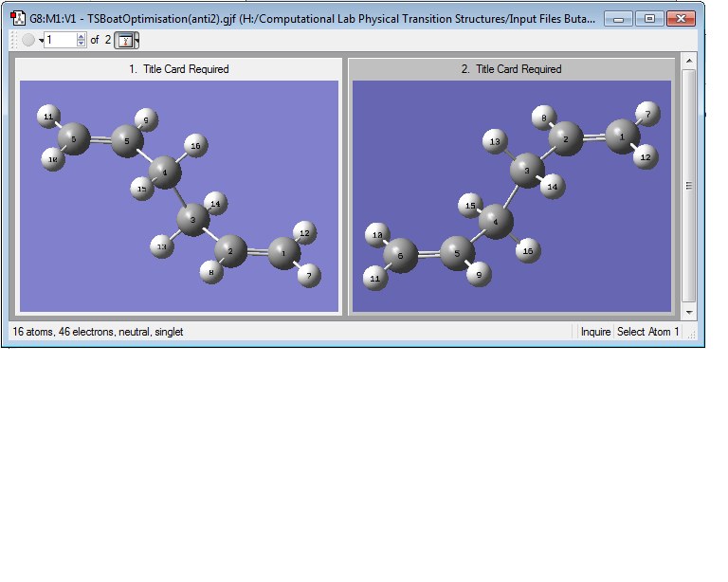Click '16 atoms, 46 electrons, neutral, singlet' status text

[98, 332]
